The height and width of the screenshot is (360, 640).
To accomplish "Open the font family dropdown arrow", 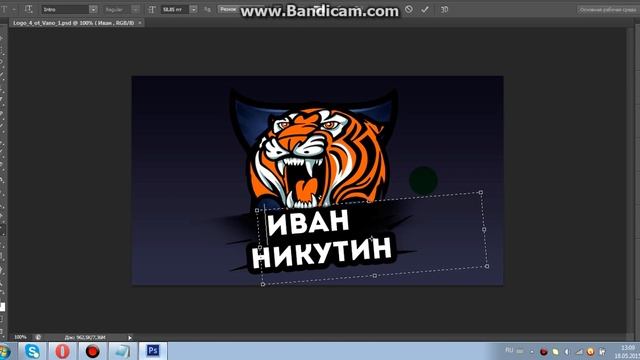I will 93,9.
